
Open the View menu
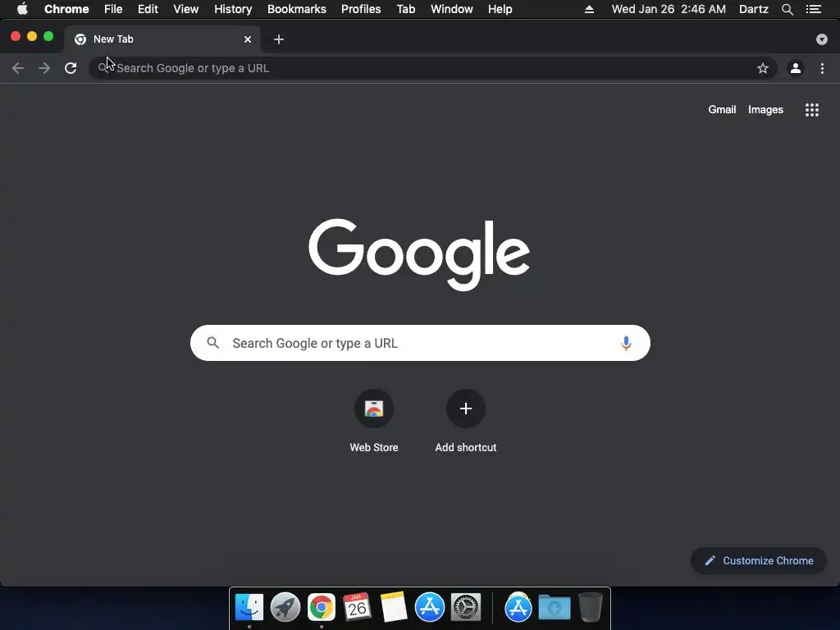tap(186, 9)
